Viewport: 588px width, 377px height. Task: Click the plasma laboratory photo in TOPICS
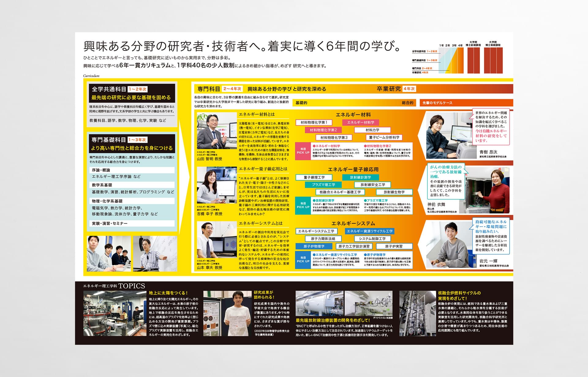tap(115, 314)
